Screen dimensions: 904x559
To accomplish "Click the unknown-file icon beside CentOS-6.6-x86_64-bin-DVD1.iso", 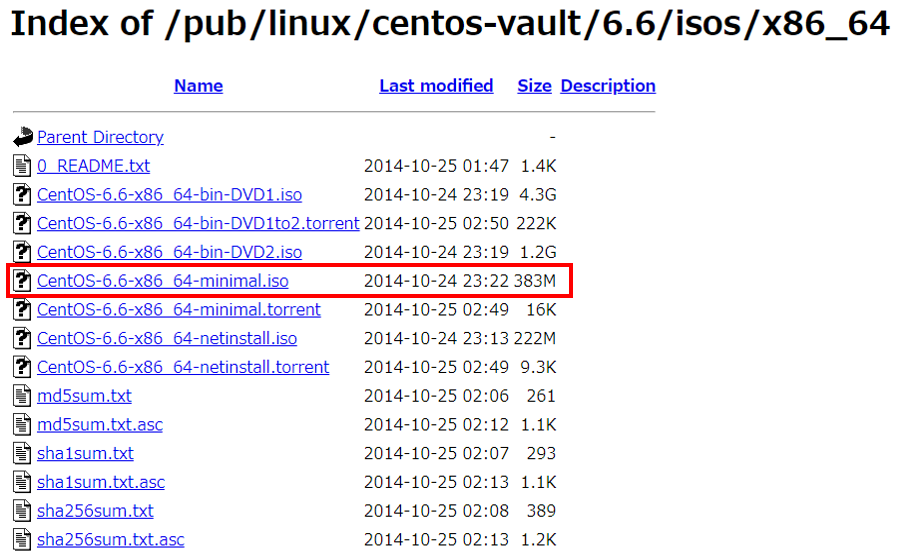I will 22,194.
